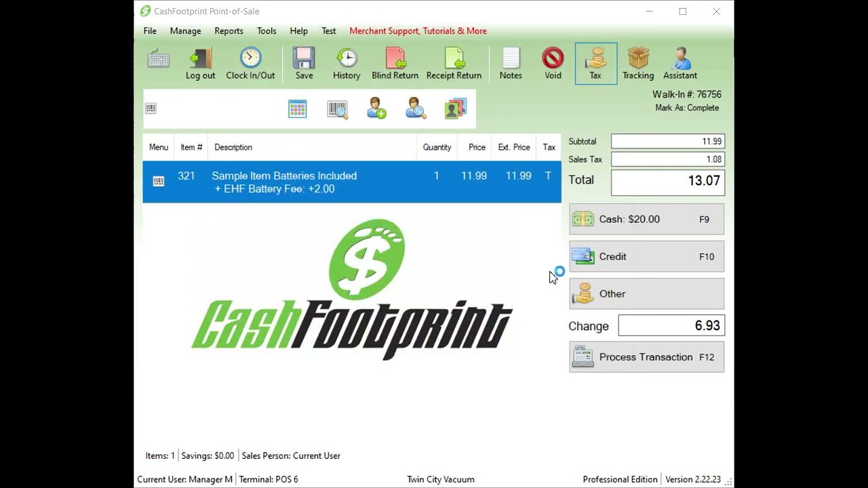Start a Receipt Return
Image resolution: width=868 pixels, height=488 pixels.
pyautogui.click(x=454, y=64)
